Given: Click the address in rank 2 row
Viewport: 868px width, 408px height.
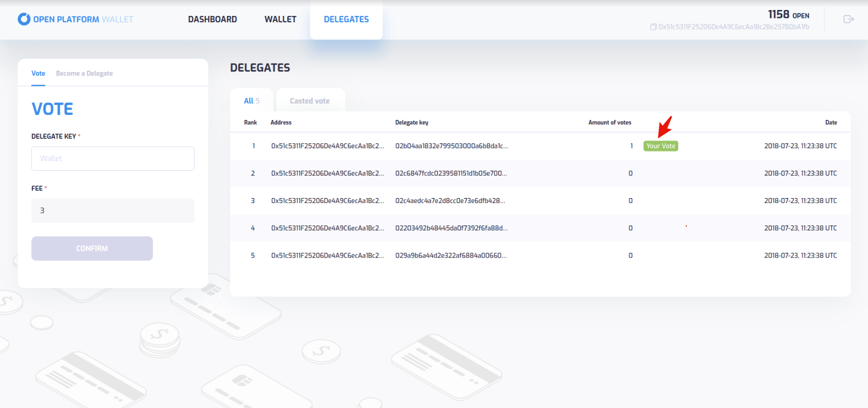Looking at the screenshot, I should (x=327, y=173).
